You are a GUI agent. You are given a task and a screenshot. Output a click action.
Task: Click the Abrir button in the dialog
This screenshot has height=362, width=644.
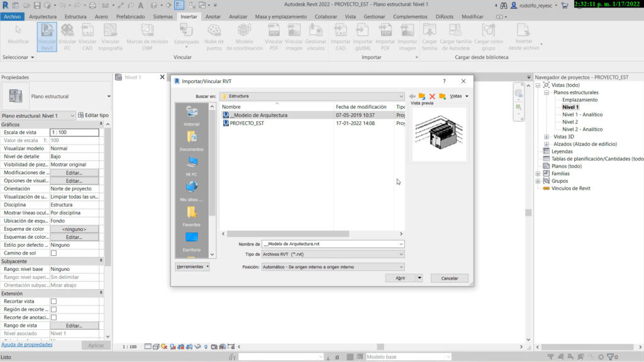point(400,278)
